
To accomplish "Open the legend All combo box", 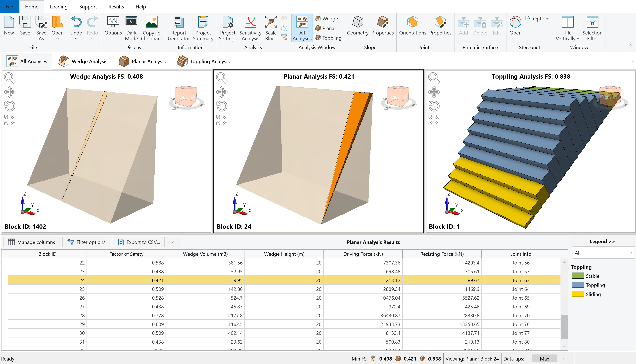I will (603, 253).
